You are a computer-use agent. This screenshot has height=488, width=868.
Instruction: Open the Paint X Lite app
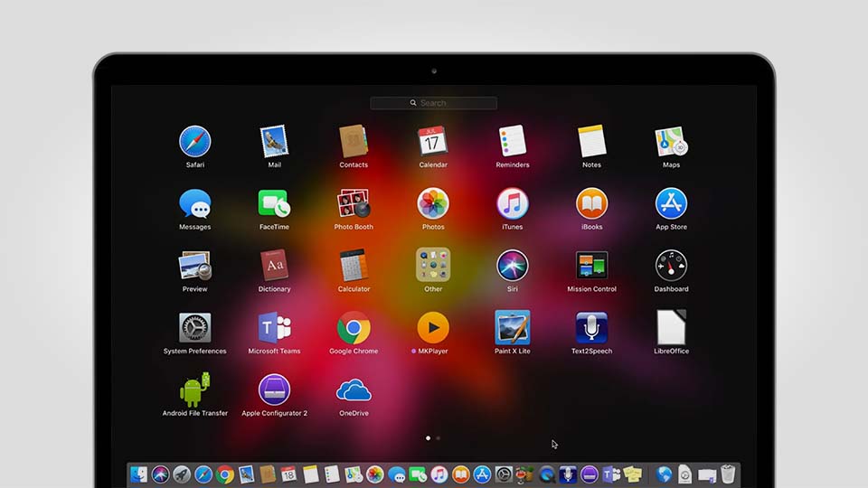click(512, 327)
